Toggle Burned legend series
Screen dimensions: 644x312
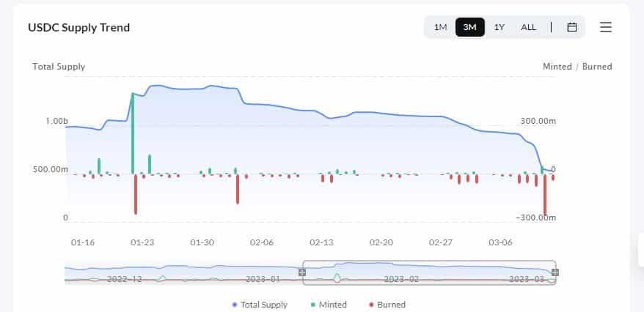point(387,305)
